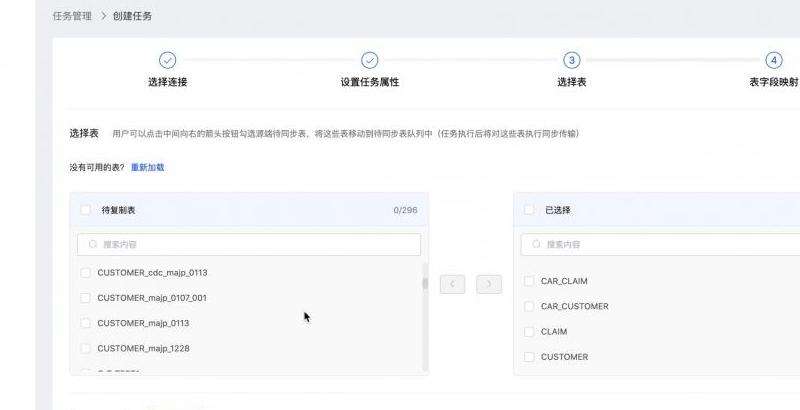Image resolution: width=800 pixels, height=410 pixels.
Task: Click the search icon in 待复制表 panel
Action: click(x=93, y=244)
